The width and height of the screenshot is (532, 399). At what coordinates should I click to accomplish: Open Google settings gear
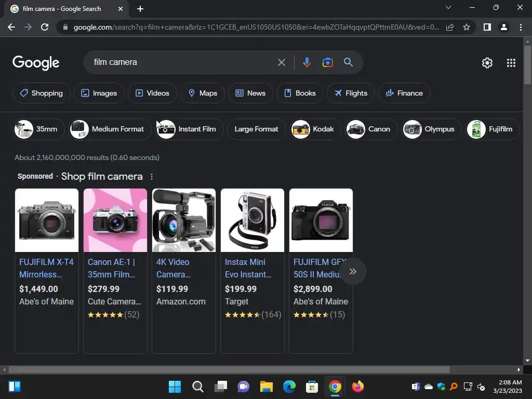[487, 63]
